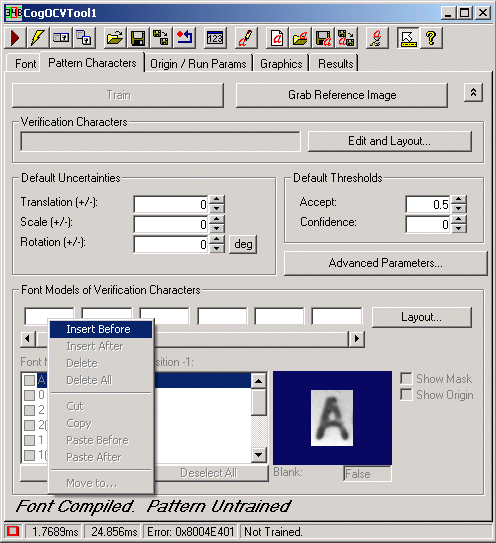The width and height of the screenshot is (496, 543).
Task: Collapse panel with double chevron button
Action: 473,92
